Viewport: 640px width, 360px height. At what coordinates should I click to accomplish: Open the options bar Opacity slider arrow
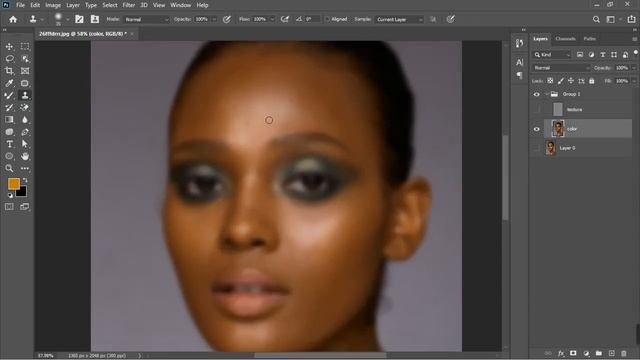(214, 19)
